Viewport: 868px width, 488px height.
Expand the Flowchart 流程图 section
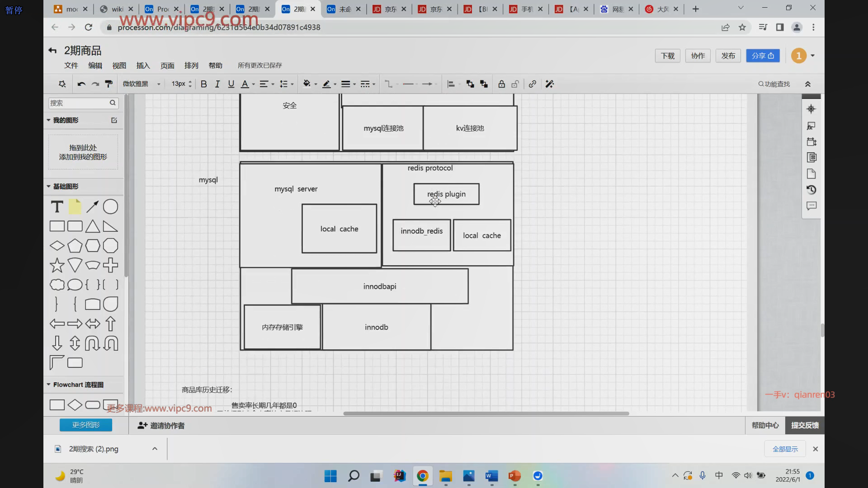coord(49,385)
